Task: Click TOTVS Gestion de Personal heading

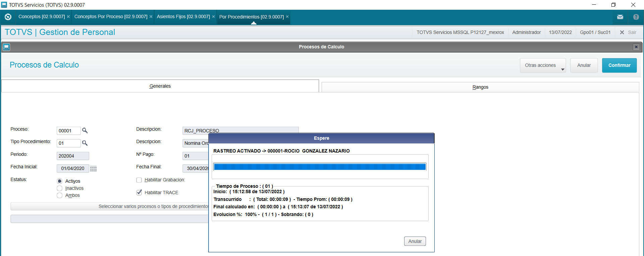Action: 60,32
